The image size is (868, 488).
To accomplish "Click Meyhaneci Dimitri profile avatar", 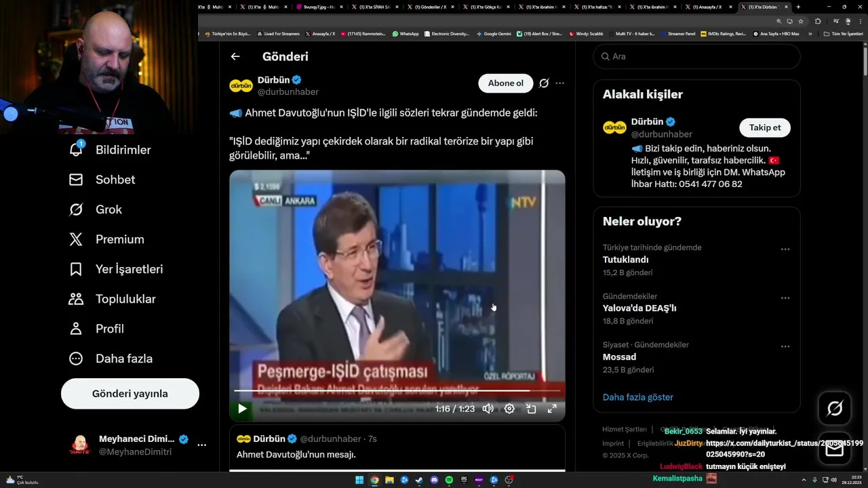I will click(81, 445).
